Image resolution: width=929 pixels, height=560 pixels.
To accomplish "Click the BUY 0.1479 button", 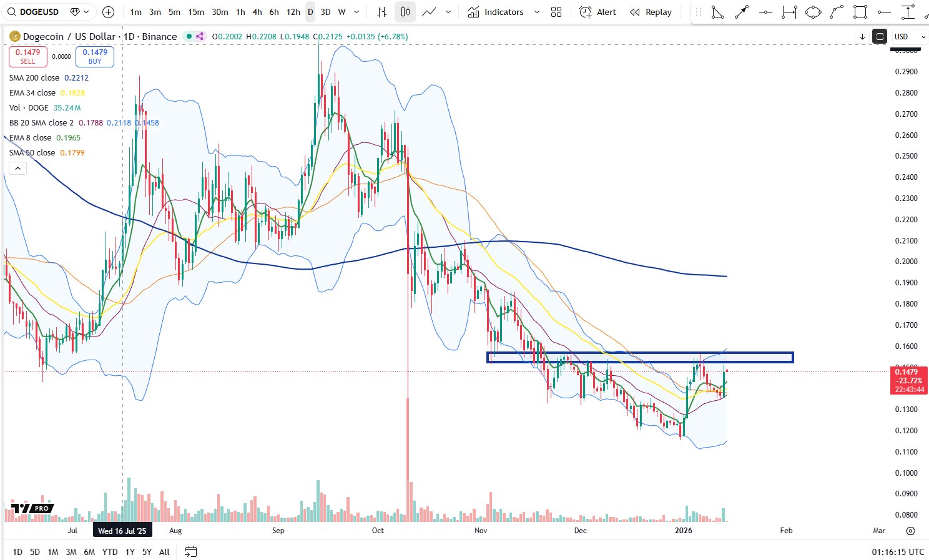I will click(x=95, y=56).
